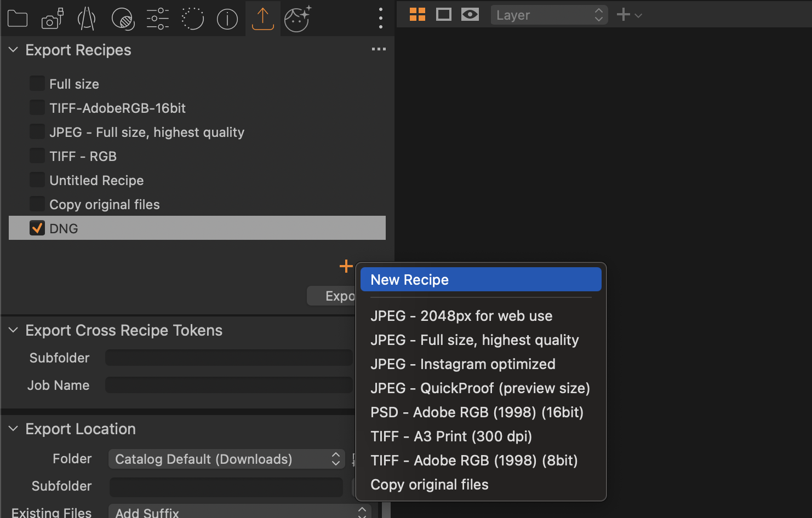Toggle the eye proofing view icon
The height and width of the screenshot is (518, 812).
pyautogui.click(x=470, y=15)
